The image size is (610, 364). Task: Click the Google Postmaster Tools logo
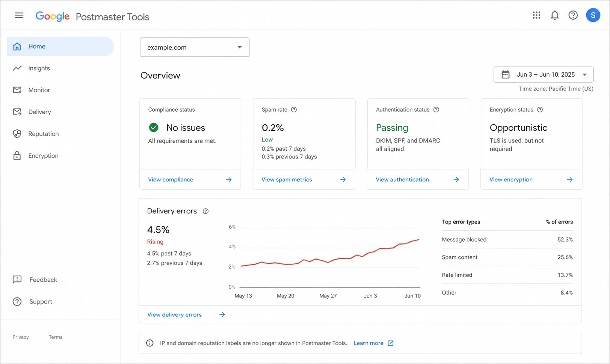click(92, 17)
